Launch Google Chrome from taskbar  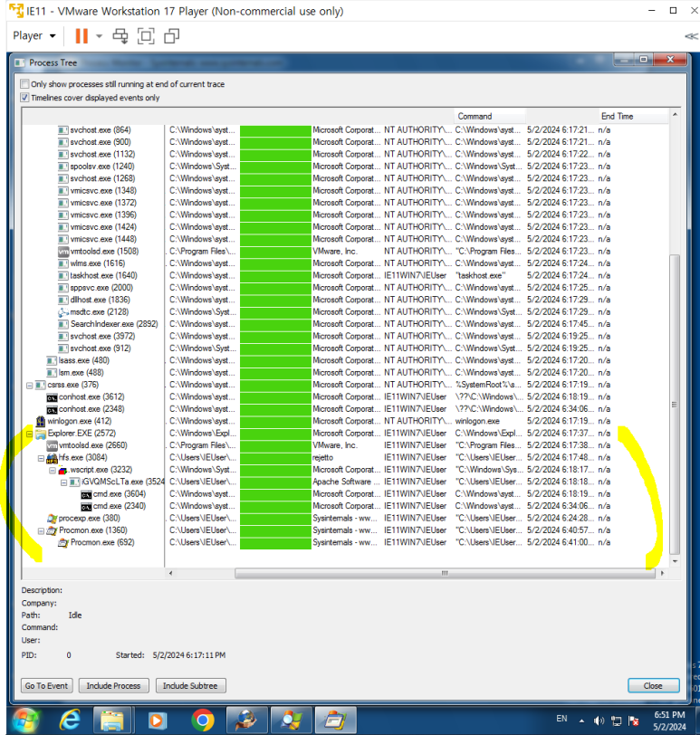click(x=203, y=720)
